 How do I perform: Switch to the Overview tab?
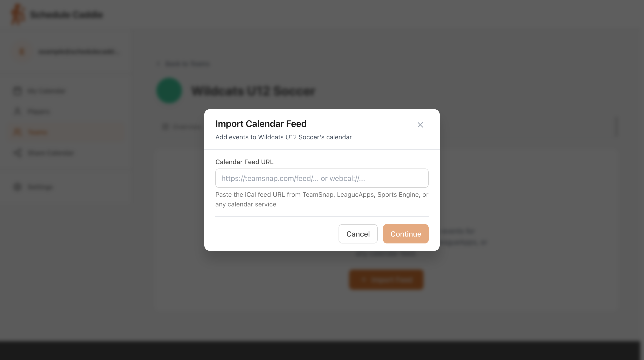(186, 127)
